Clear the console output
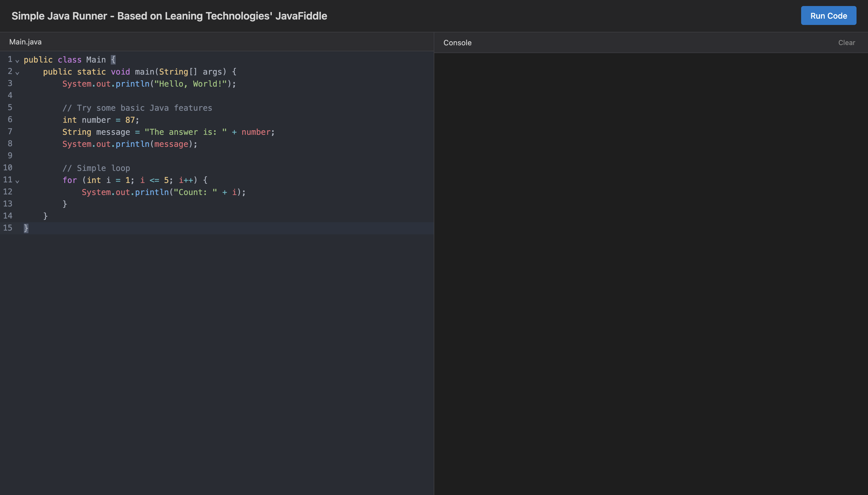Screen dimensions: 868x495 [846, 42]
